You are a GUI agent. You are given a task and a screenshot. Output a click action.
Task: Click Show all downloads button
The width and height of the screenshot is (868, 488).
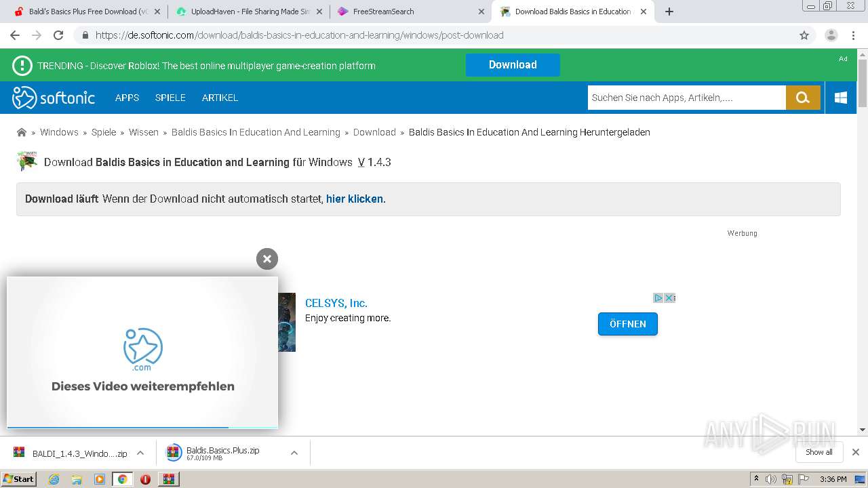[x=819, y=452]
